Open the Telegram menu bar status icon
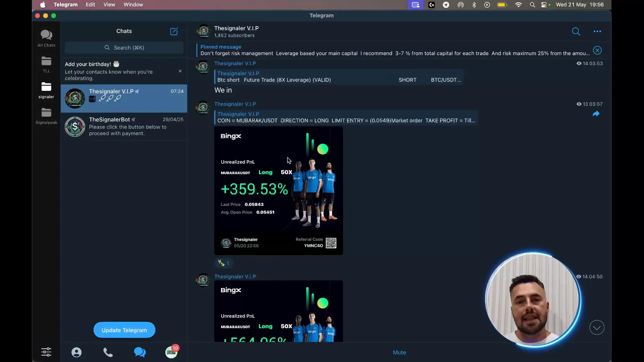Image resolution: width=644 pixels, height=362 pixels. [446, 5]
